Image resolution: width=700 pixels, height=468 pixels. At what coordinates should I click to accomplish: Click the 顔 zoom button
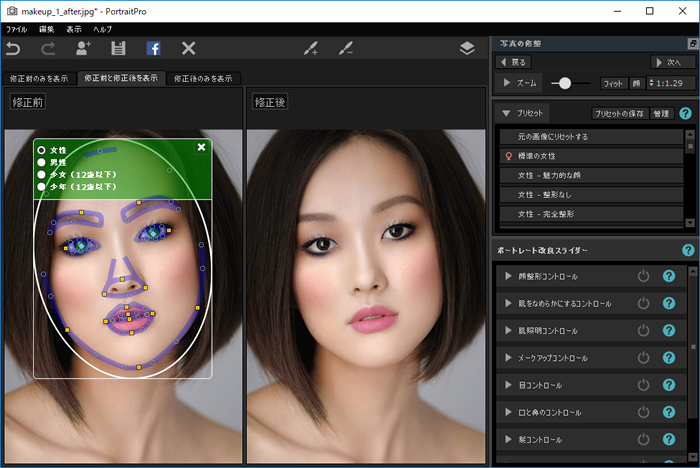coord(636,84)
